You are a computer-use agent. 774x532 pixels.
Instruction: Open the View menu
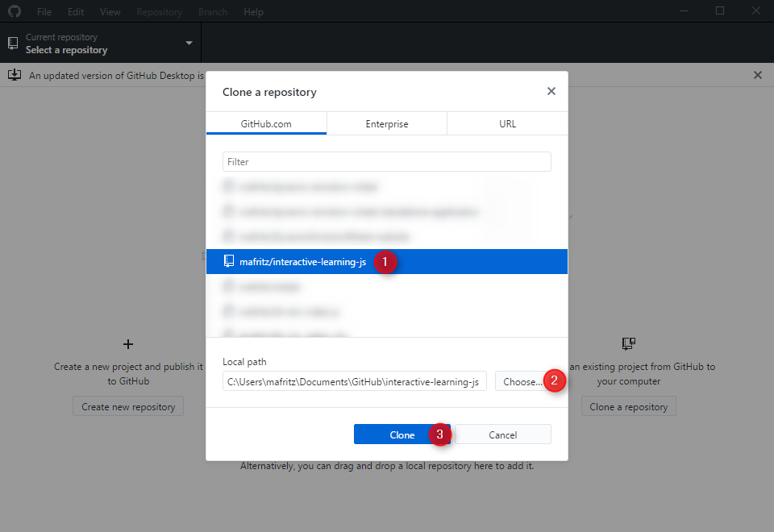tap(110, 12)
